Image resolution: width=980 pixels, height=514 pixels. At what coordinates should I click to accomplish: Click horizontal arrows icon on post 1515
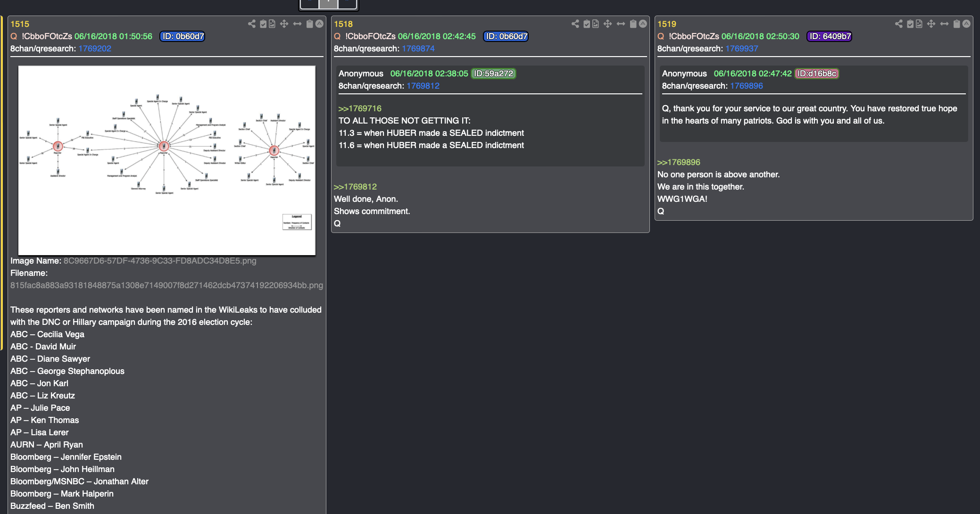[x=297, y=24]
